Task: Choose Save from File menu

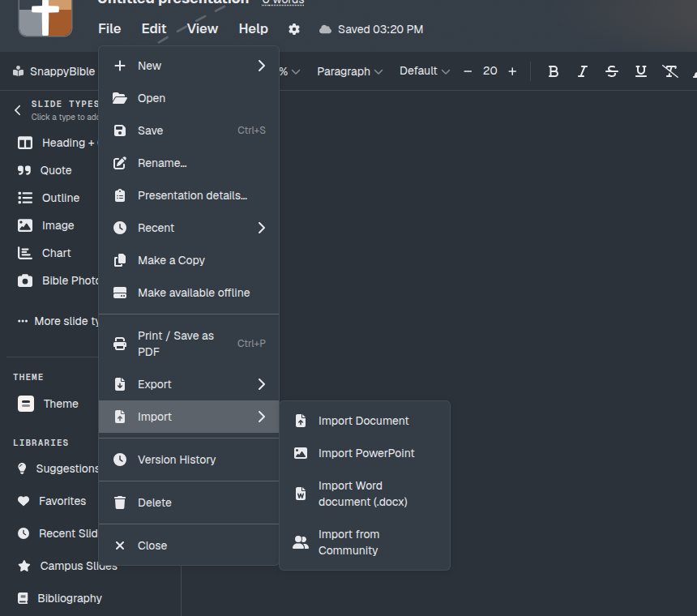Action: (189, 130)
